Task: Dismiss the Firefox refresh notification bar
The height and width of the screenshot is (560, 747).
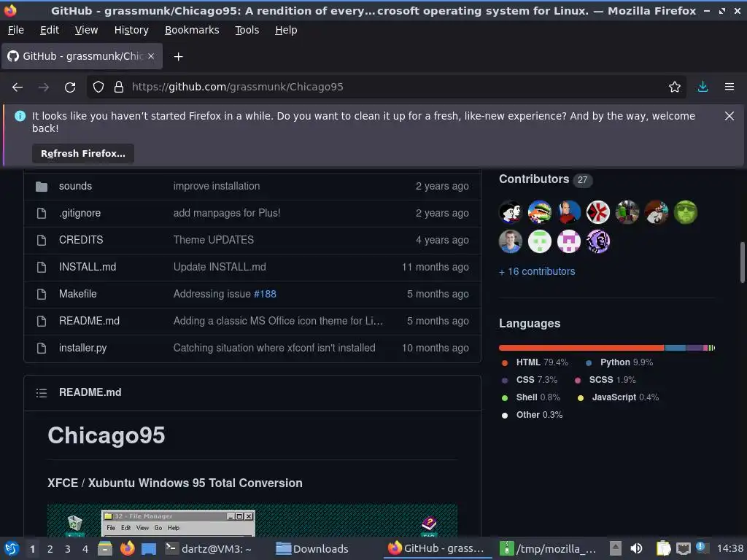Action: [729, 116]
